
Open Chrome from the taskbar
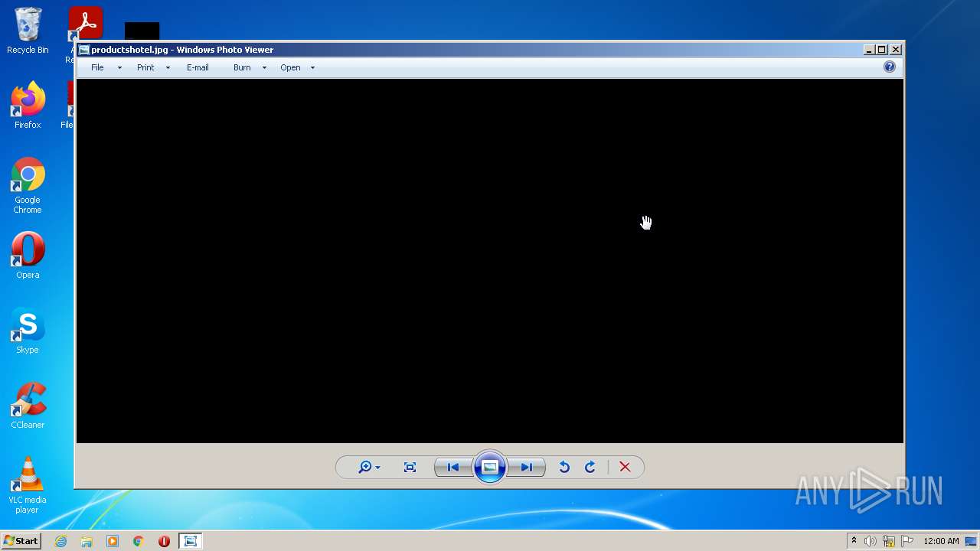[139, 541]
